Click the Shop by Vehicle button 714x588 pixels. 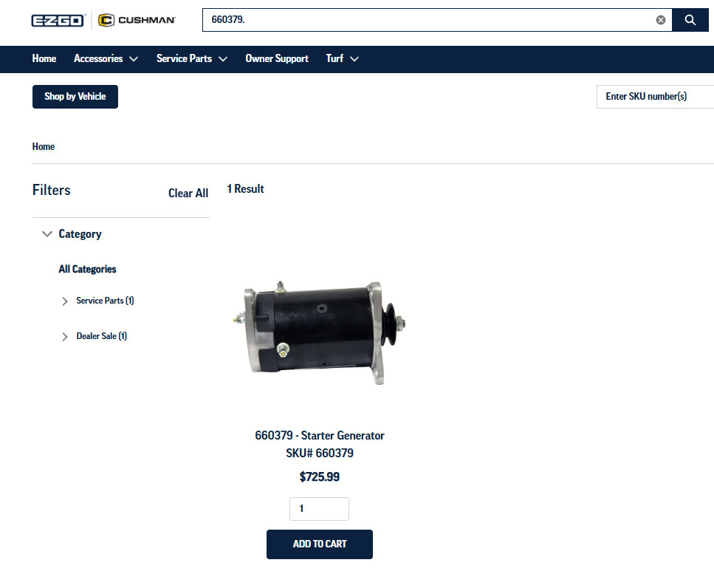(x=75, y=97)
